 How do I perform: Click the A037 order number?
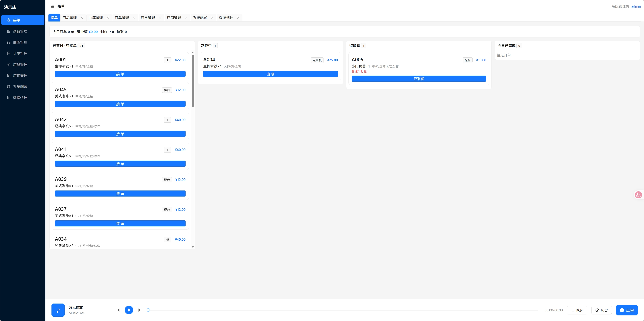[61, 209]
